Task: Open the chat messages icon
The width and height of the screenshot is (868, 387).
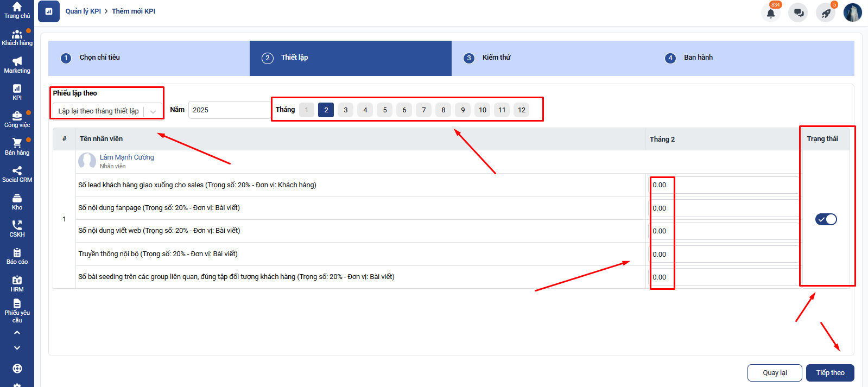Action: click(798, 13)
